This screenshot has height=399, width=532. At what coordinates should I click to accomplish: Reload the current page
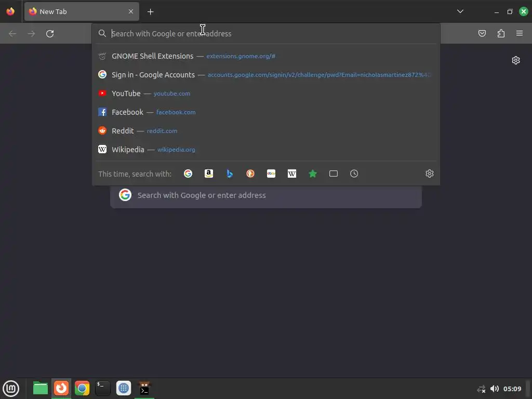pos(50,34)
